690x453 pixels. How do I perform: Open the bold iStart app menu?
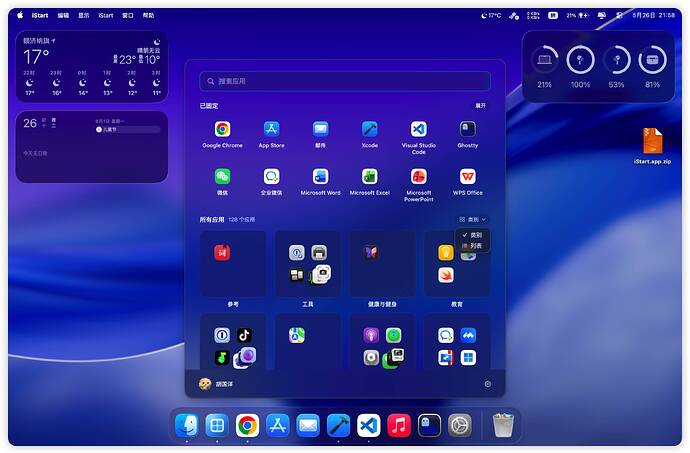pos(40,15)
